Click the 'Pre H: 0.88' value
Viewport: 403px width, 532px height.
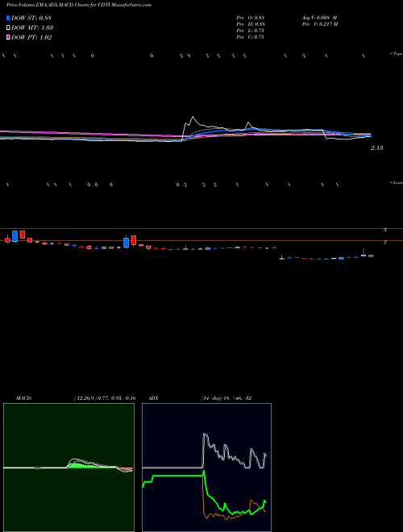point(251,24)
